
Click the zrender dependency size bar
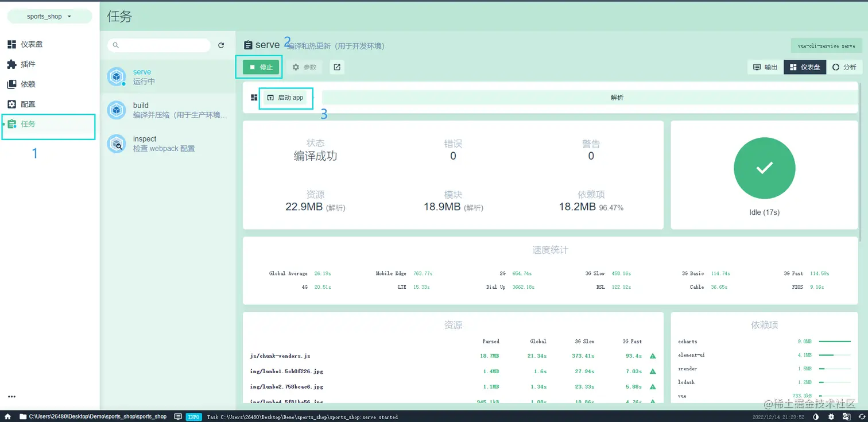point(835,369)
